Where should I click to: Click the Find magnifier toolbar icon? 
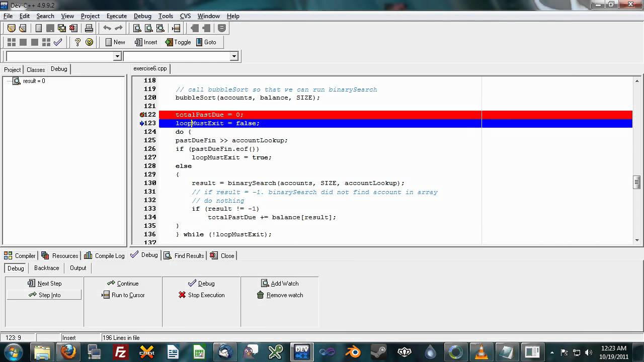(x=137, y=28)
